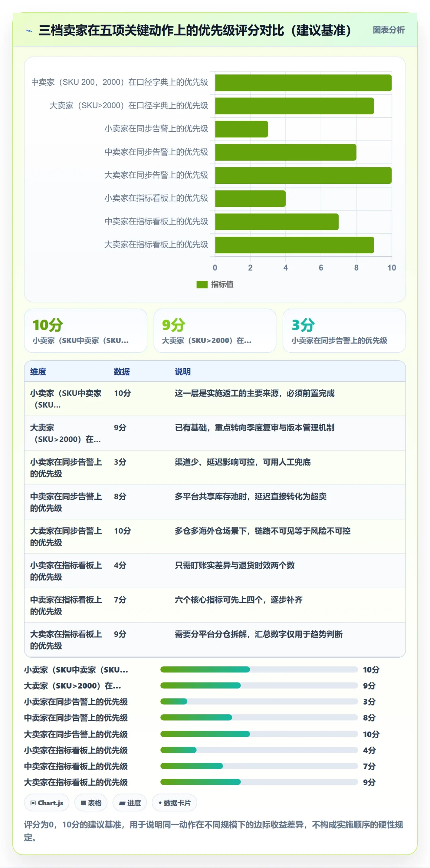Click the chart bar for 小卖家在同步告警上的优先级
Viewport: 430px width, 868px height.
242,129
